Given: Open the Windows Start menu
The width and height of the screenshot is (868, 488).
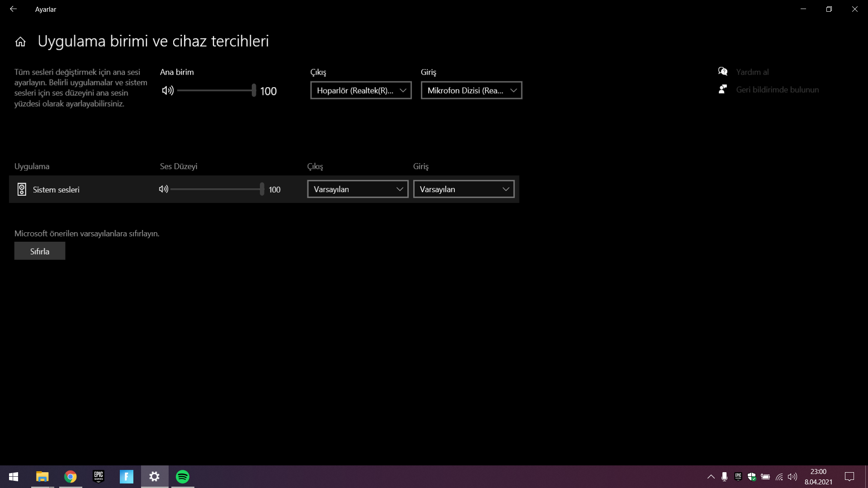Looking at the screenshot, I should pos(14,477).
